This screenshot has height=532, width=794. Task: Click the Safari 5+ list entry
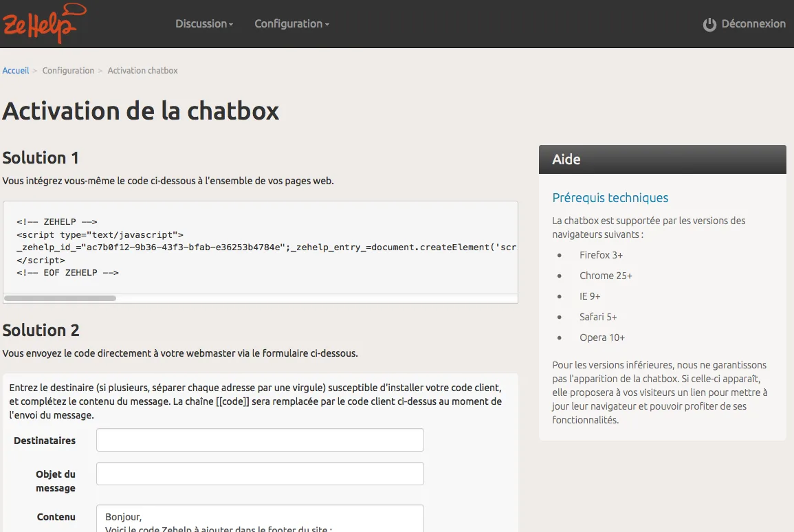(598, 317)
